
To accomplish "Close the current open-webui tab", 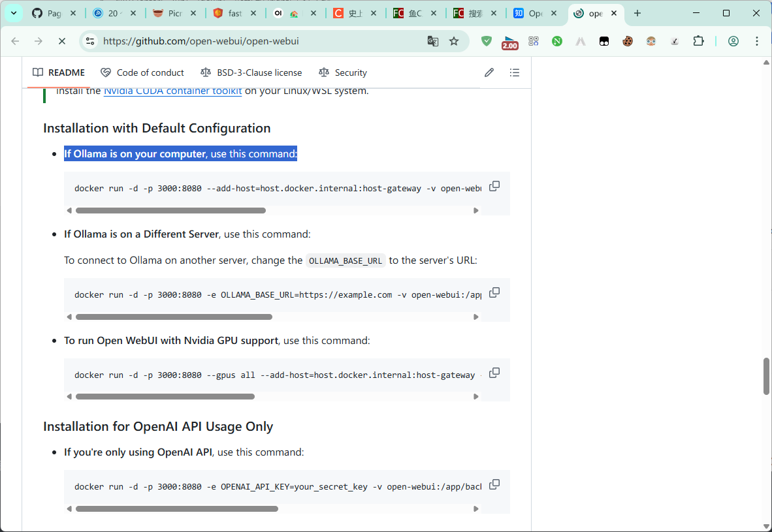I will pyautogui.click(x=614, y=13).
